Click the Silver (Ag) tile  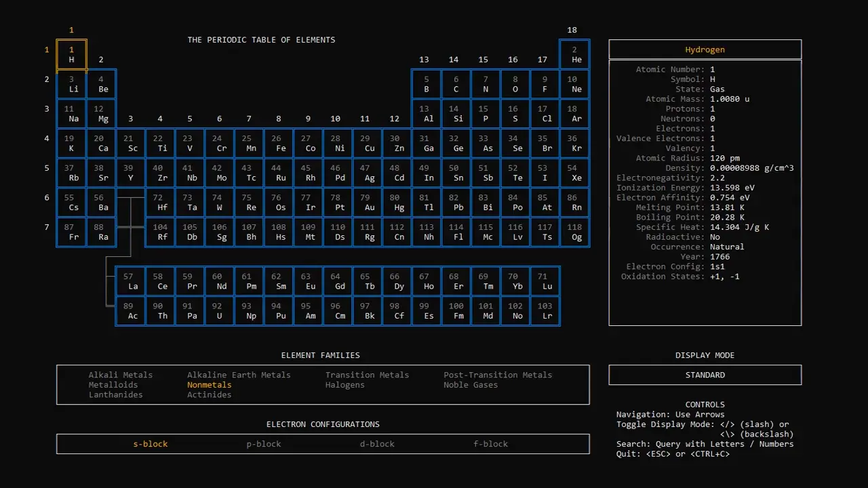pos(368,173)
